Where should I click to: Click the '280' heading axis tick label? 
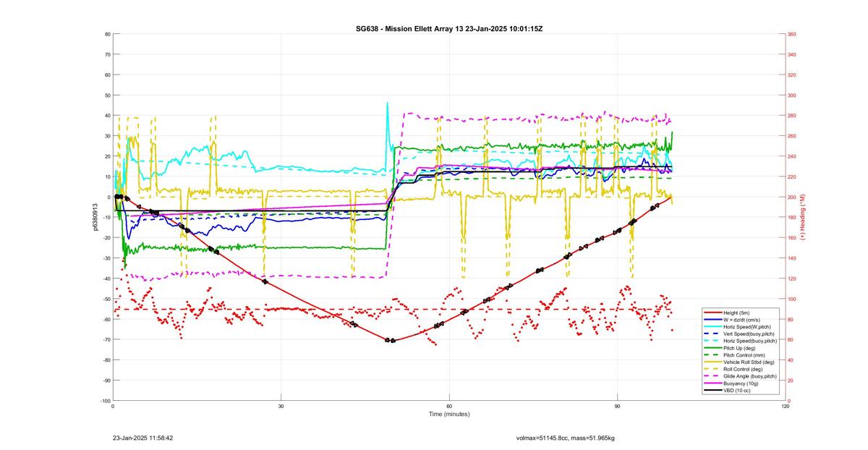(792, 116)
